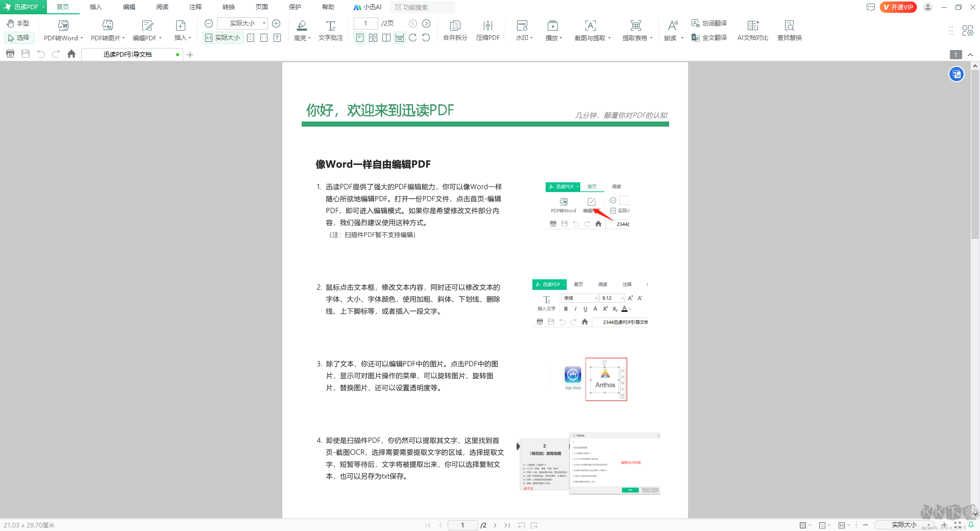980x531 pixels.
Task: Jump to first page in status bar
Action: [x=428, y=525]
